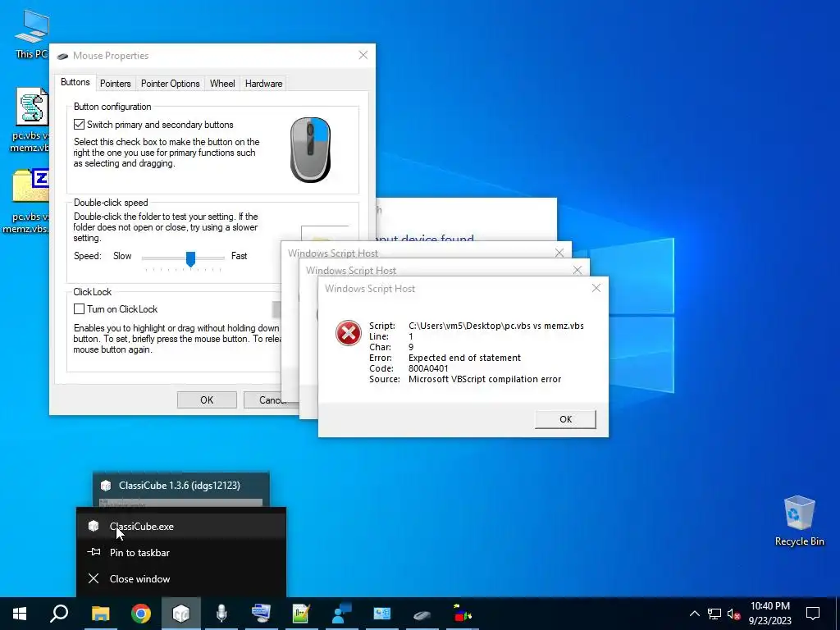Viewport: 840px width, 630px height.
Task: Select the This PC desktop icon
Action: [x=31, y=34]
